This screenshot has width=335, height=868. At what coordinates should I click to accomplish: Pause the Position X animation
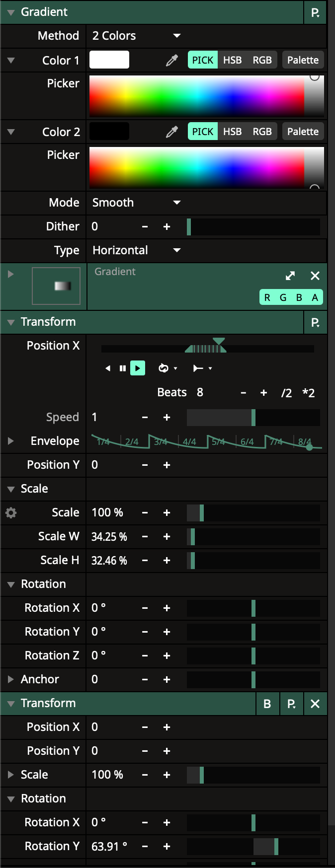pyautogui.click(x=123, y=368)
